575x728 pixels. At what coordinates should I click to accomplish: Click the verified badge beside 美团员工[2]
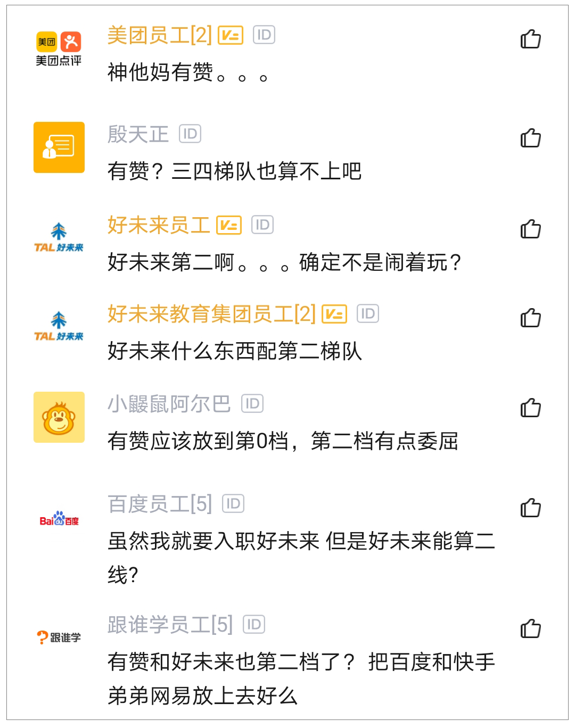231,35
